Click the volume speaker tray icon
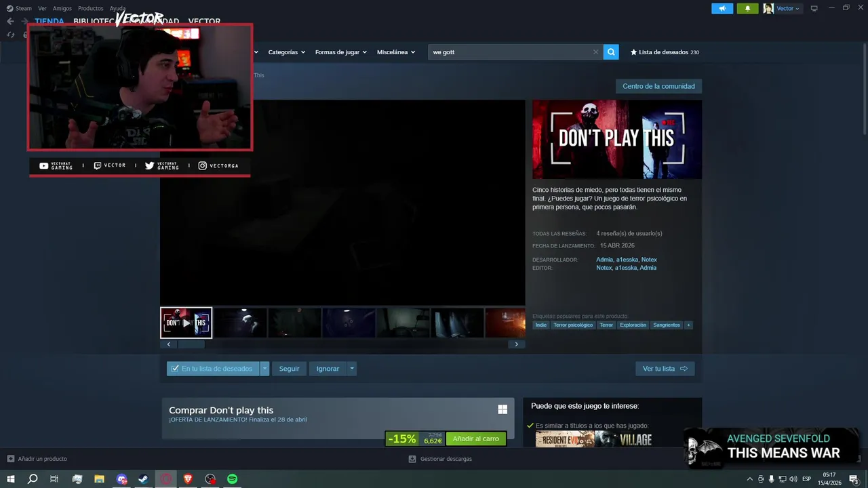Screen dimensions: 868x488 pos(793,479)
